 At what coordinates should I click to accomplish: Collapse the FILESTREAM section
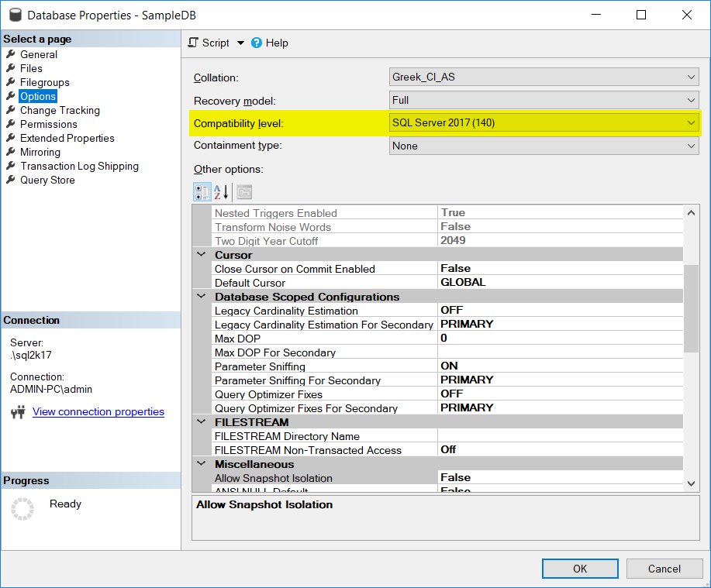click(202, 421)
